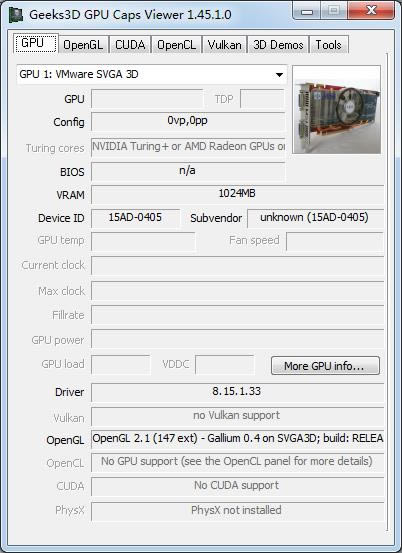Click the empty GPU power field
Image resolution: width=402 pixels, height=553 pixels.
[237, 339]
